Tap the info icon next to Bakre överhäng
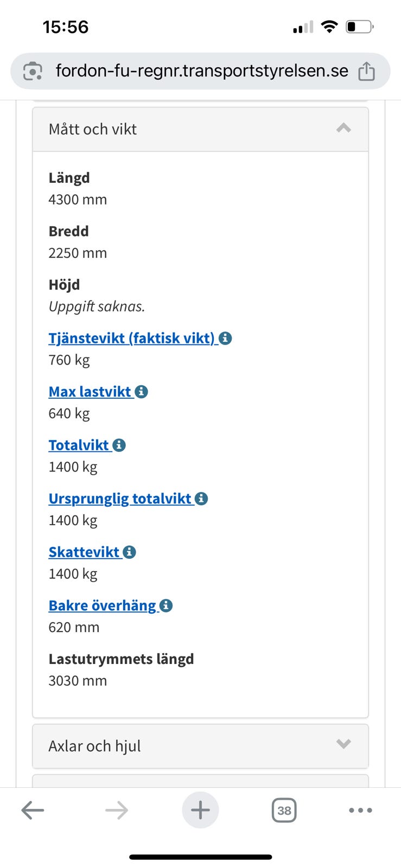The width and height of the screenshot is (401, 868). (x=166, y=605)
